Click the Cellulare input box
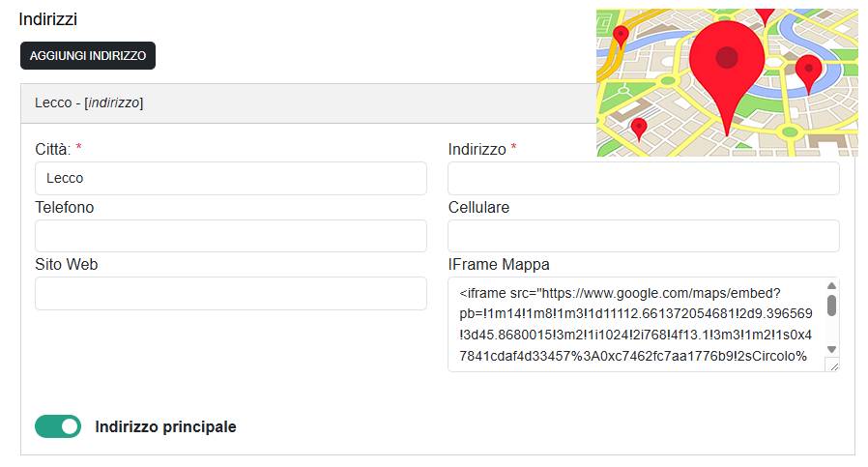 click(x=643, y=236)
